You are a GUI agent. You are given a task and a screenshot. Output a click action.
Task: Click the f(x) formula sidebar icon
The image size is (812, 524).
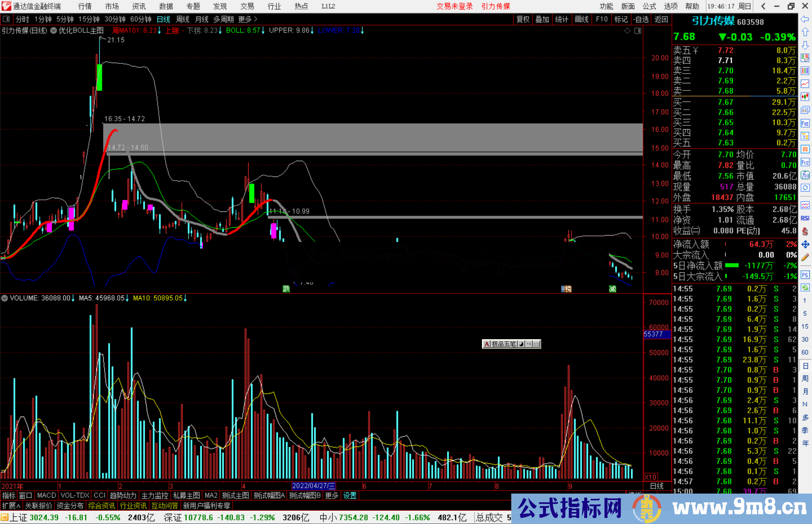point(805,175)
